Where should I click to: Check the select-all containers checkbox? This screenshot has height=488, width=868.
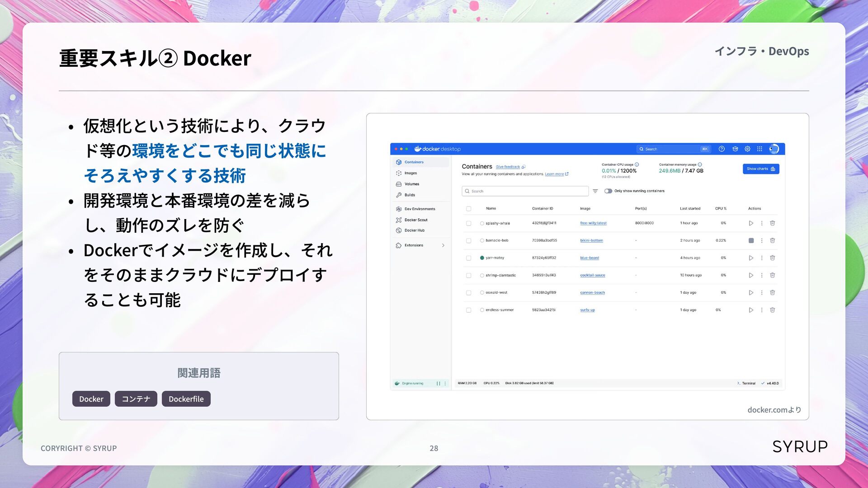pos(469,209)
